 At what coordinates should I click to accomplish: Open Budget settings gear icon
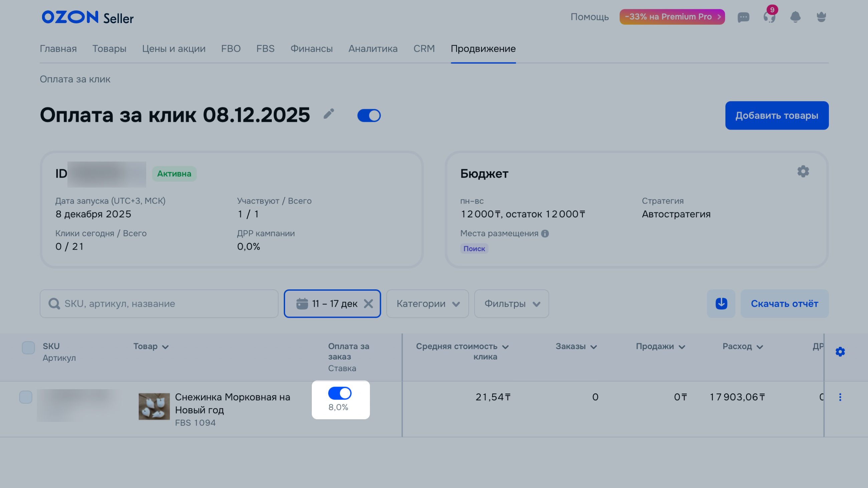tap(803, 172)
